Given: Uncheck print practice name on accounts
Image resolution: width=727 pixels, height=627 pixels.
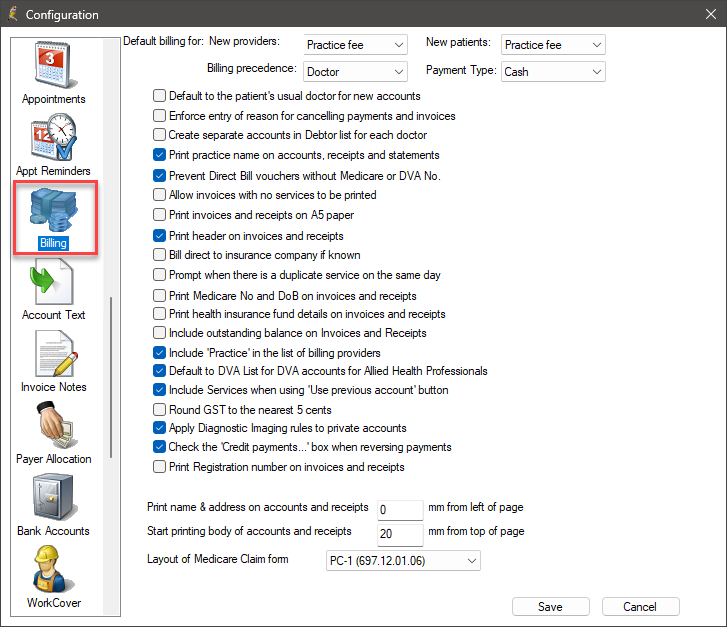Looking at the screenshot, I should (x=159, y=154).
